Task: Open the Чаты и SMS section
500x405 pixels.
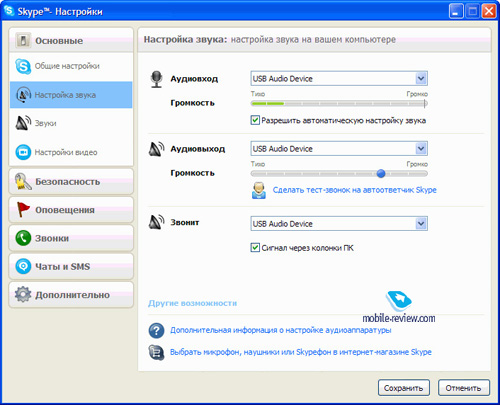Action: point(71,266)
